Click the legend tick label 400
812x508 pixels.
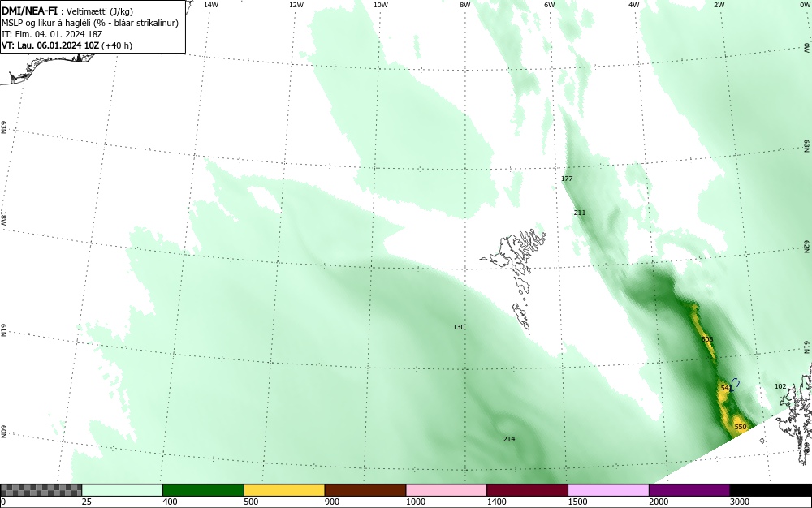click(170, 502)
